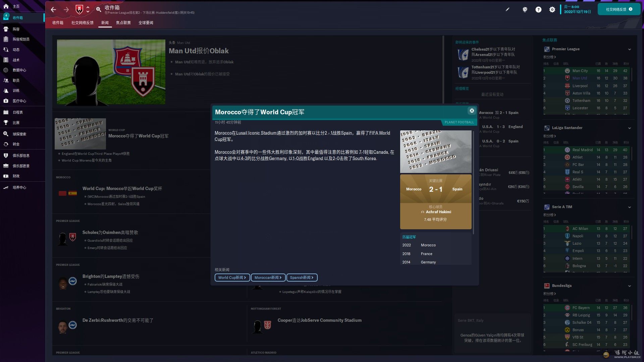Click the World Cup news button
This screenshot has width=644, height=362.
click(232, 278)
